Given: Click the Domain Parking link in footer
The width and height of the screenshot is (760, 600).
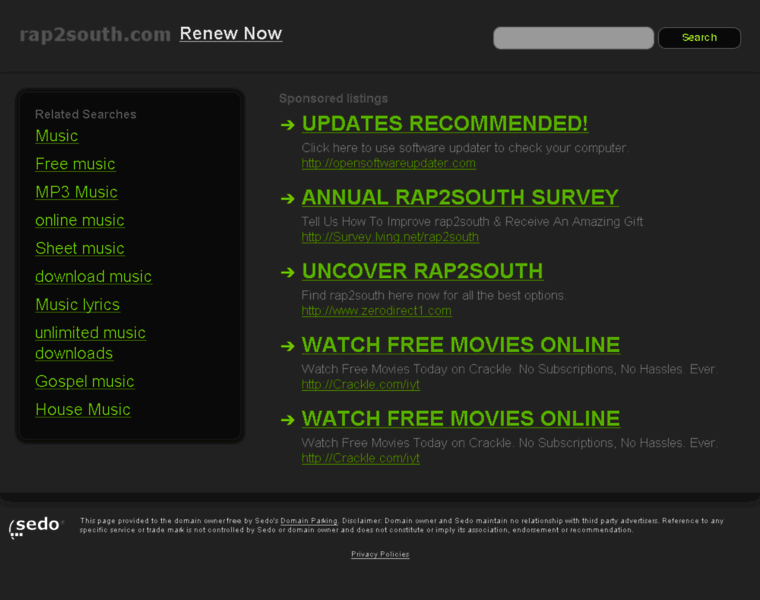Looking at the screenshot, I should pos(309,521).
